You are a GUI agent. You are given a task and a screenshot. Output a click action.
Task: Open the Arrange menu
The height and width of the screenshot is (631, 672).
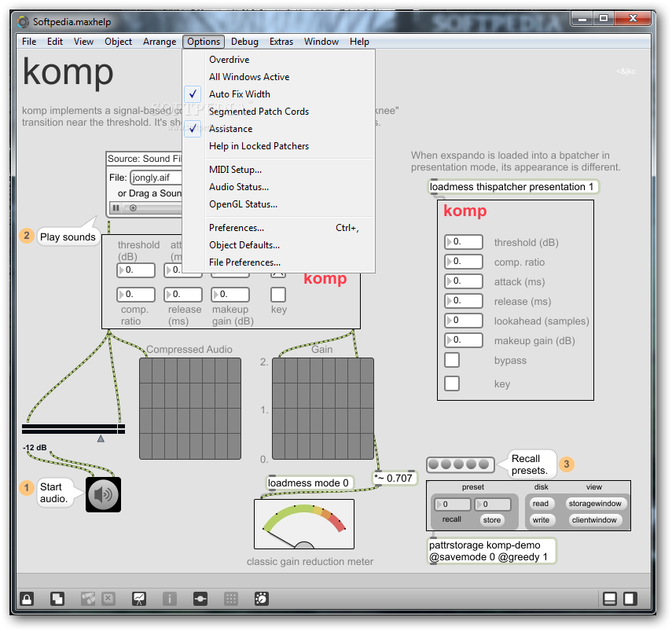pyautogui.click(x=160, y=42)
